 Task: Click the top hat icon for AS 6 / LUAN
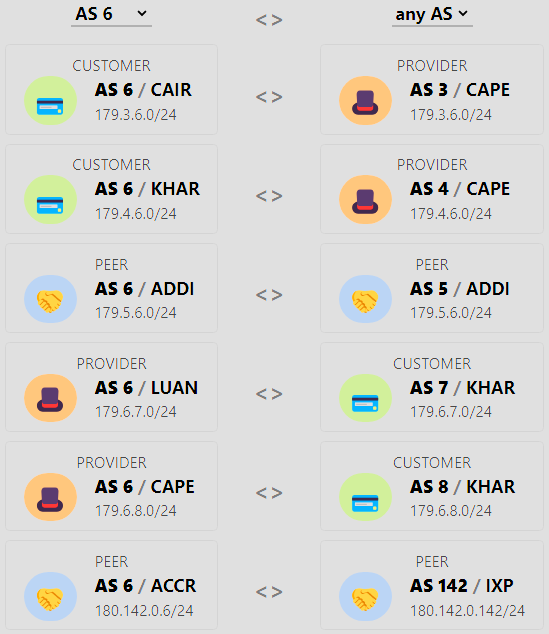click(x=50, y=398)
